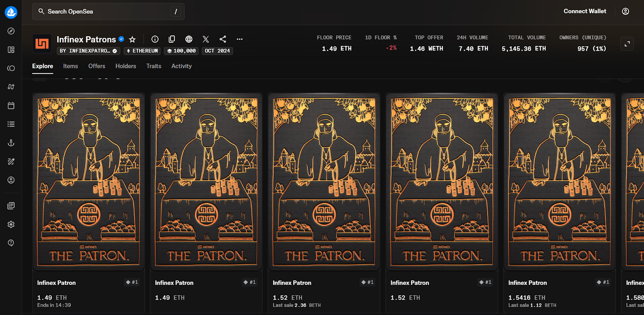Image resolution: width=644 pixels, height=315 pixels.
Task: Expand the stats panel with the expand icon
Action: (x=627, y=44)
